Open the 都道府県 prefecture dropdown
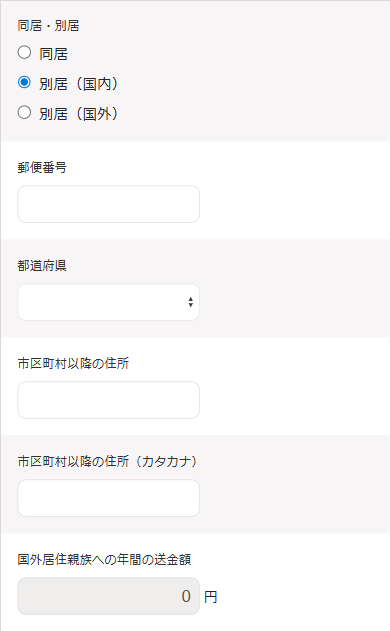This screenshot has height=631, width=390. (109, 302)
